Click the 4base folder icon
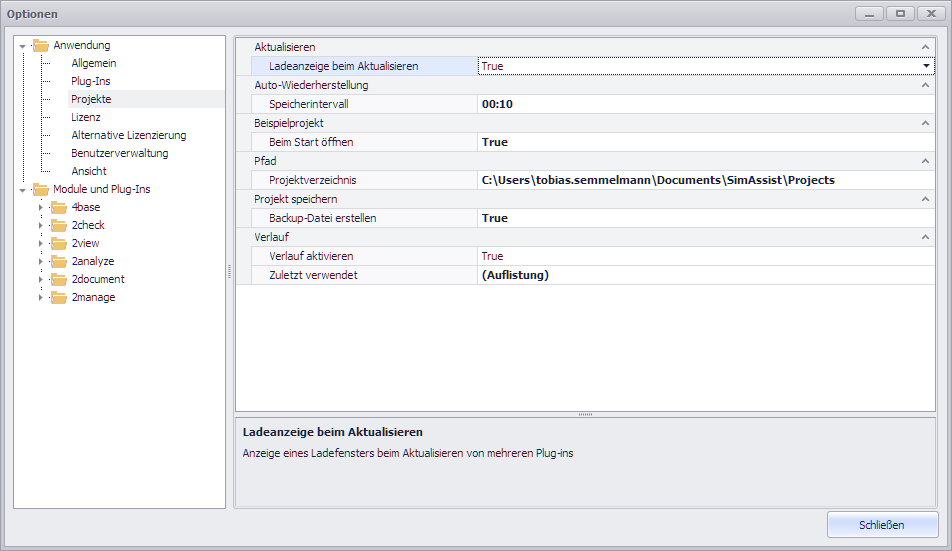The image size is (952, 551). (x=59, y=208)
